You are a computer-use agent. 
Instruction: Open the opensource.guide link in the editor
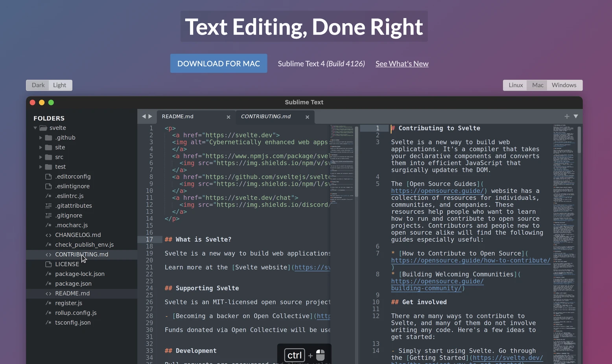pos(437,191)
